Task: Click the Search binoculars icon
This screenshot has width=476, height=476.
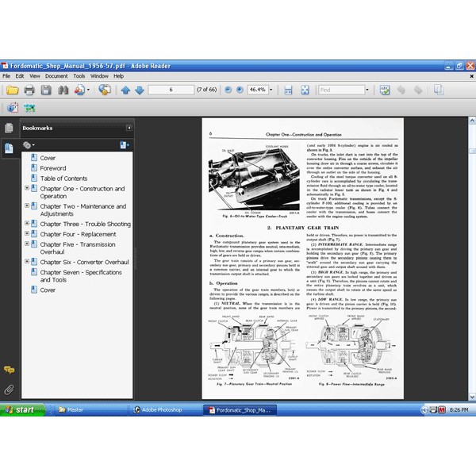Action: click(63, 90)
